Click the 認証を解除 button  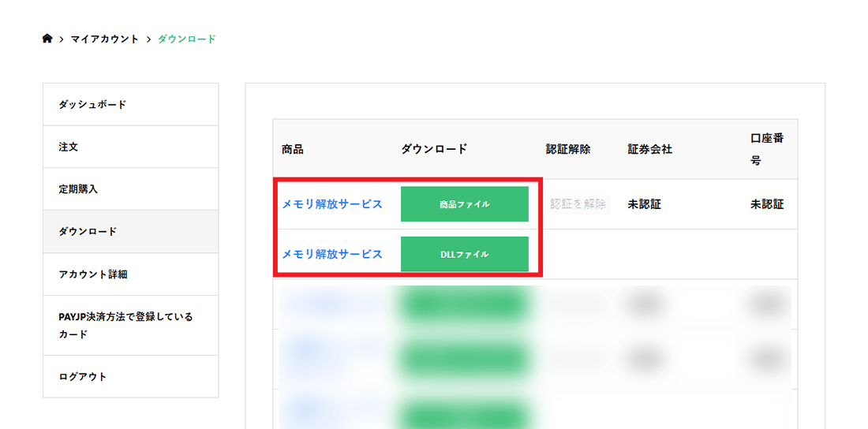point(578,204)
